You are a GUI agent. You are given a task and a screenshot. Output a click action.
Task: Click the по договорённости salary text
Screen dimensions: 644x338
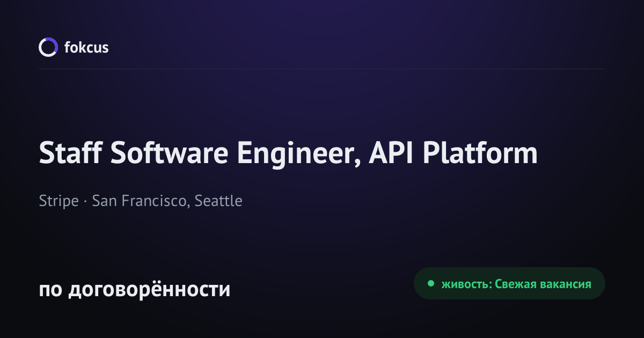point(135,289)
